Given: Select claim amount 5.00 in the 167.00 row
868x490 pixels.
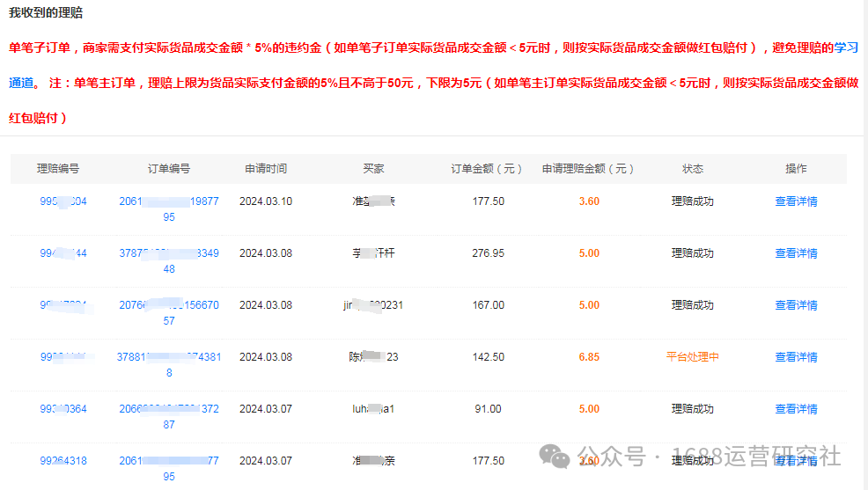Looking at the screenshot, I should (589, 305).
